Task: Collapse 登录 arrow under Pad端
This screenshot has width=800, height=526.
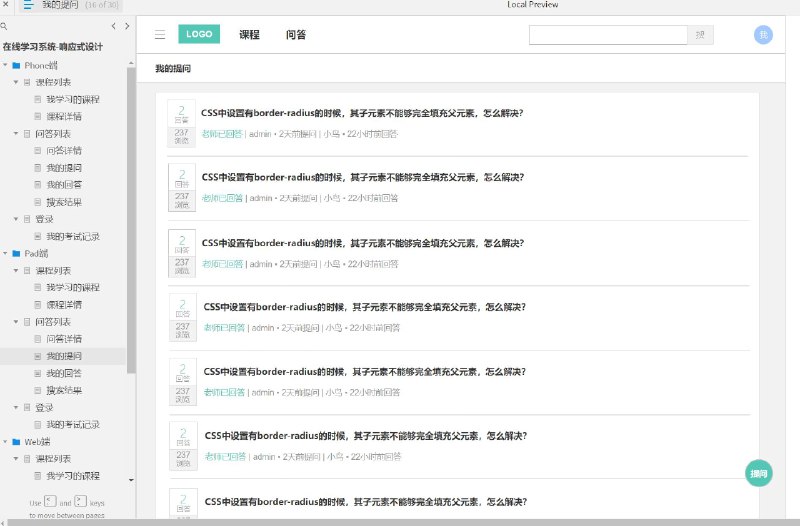Action: [x=16, y=408]
